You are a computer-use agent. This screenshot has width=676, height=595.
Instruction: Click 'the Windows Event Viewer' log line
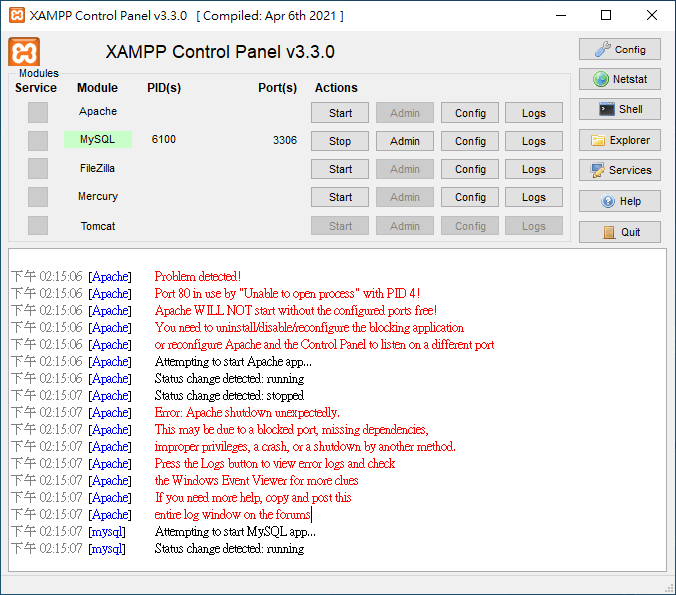(257, 480)
